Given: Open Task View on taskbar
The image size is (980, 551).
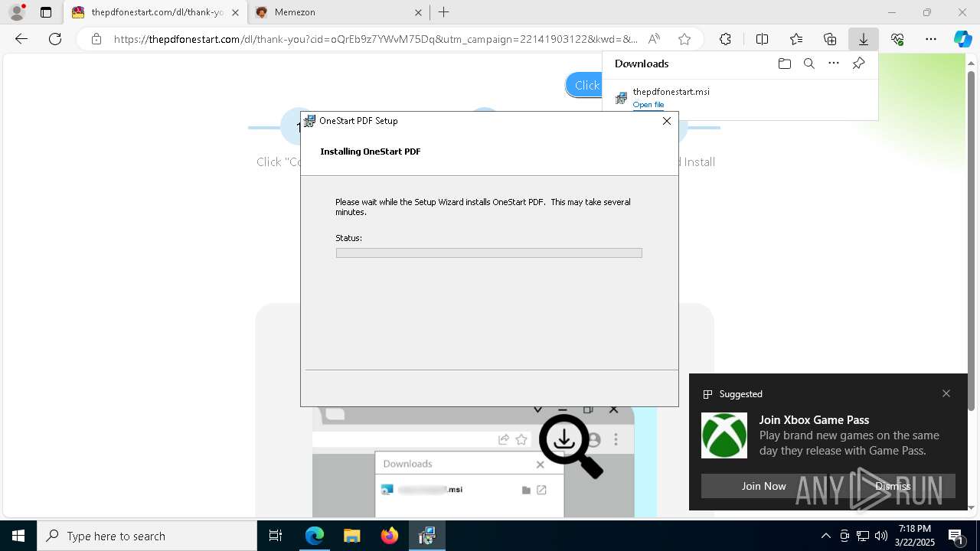Looking at the screenshot, I should 276,536.
